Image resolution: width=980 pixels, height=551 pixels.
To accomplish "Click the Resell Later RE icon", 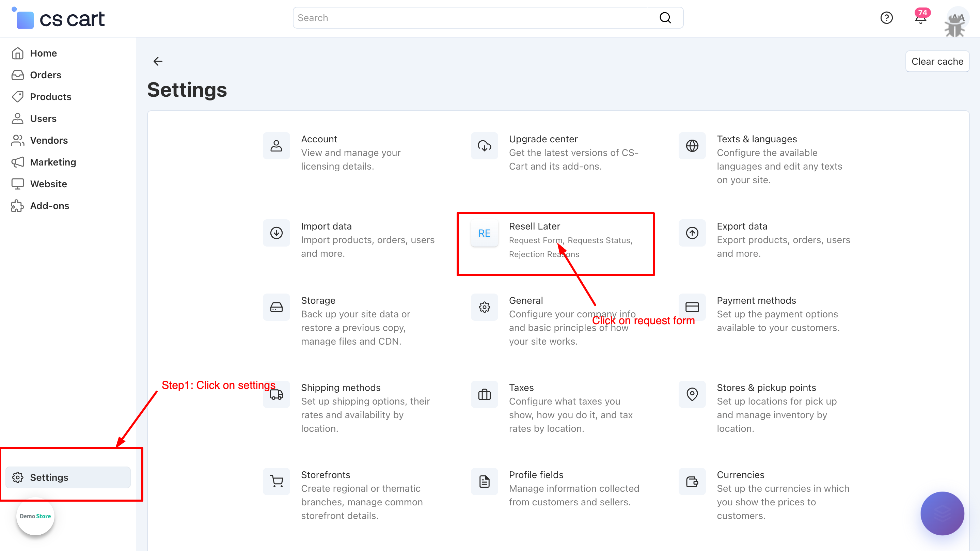I will pos(484,233).
